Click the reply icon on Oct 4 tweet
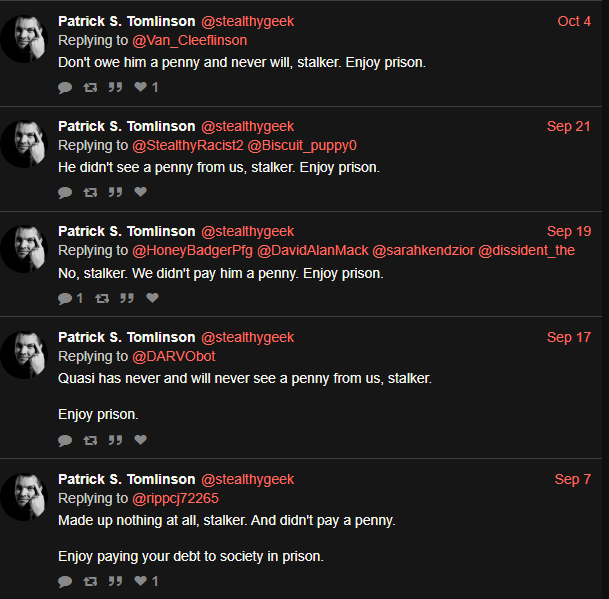The height and width of the screenshot is (599, 609). click(65, 87)
